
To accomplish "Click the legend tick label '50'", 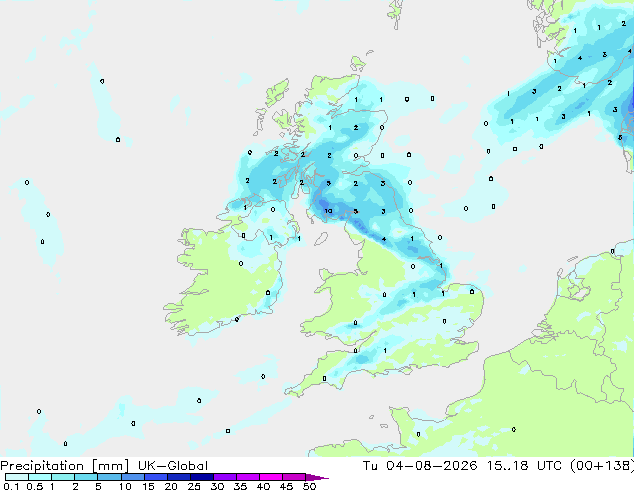I will click(x=310, y=486).
